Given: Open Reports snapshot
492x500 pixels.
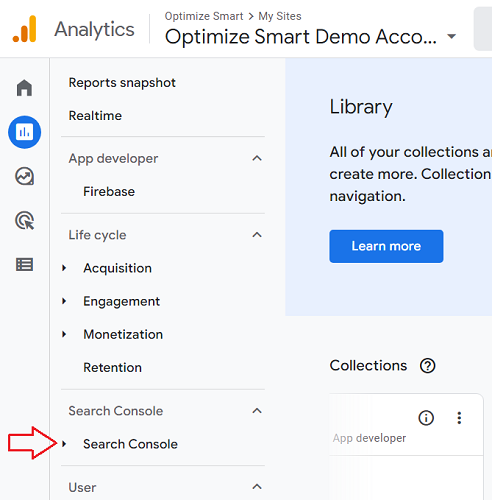Looking at the screenshot, I should coord(122,83).
